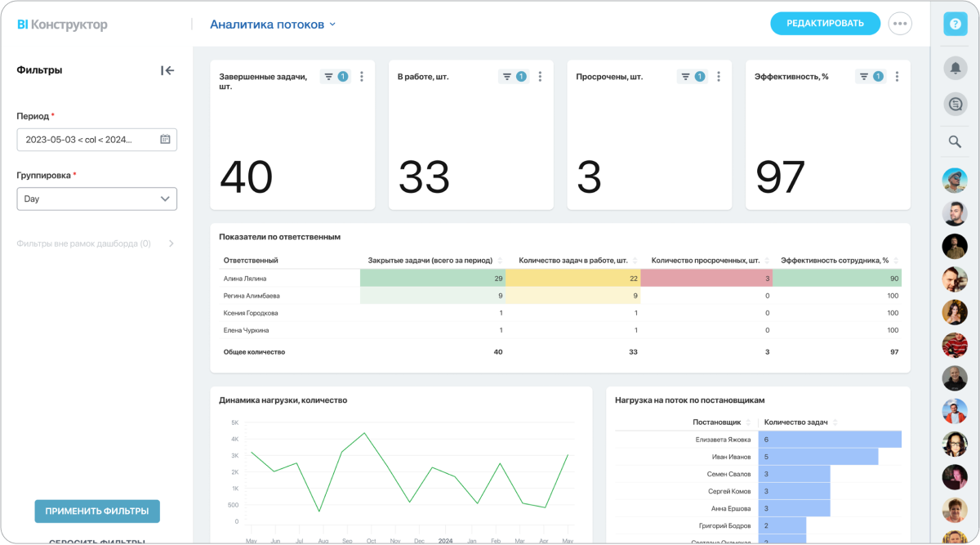The height and width of the screenshot is (545, 980).
Task: Open the three-dot menu beside РЕДАКТИРОВАТЬ
Action: tap(900, 24)
